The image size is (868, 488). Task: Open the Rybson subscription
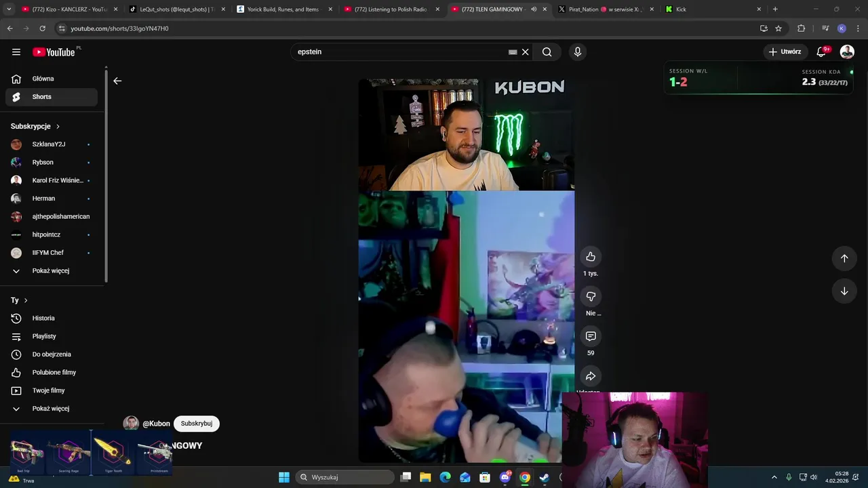(x=52, y=163)
